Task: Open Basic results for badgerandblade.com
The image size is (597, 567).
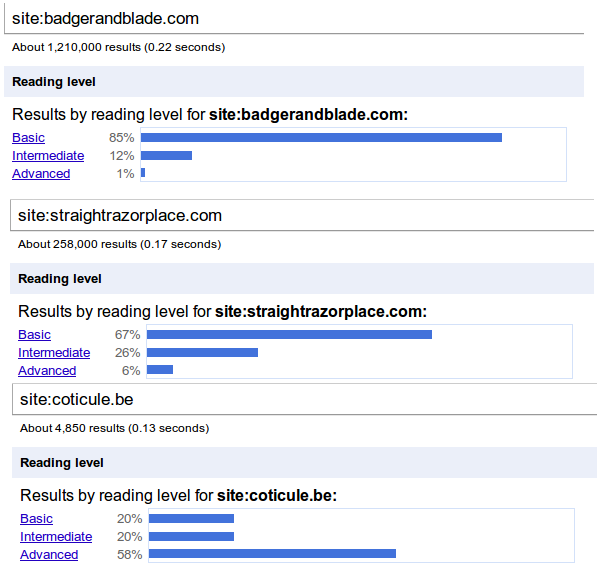Action: pos(29,137)
